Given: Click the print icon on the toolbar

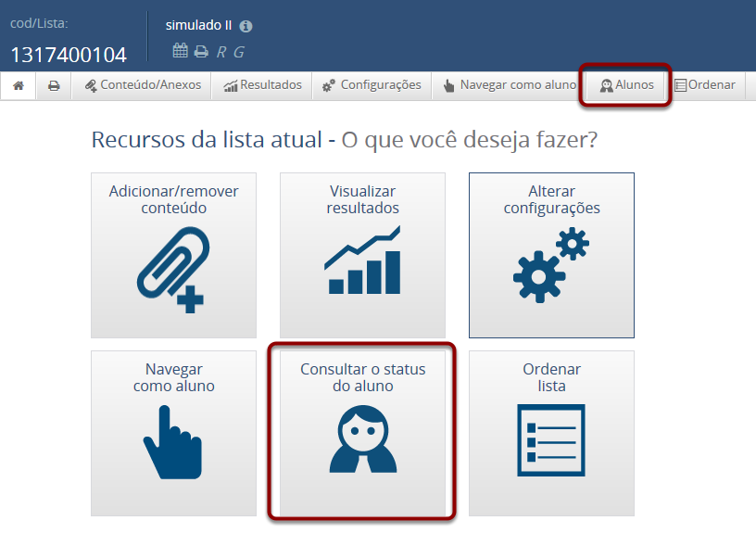Looking at the screenshot, I should click(54, 85).
